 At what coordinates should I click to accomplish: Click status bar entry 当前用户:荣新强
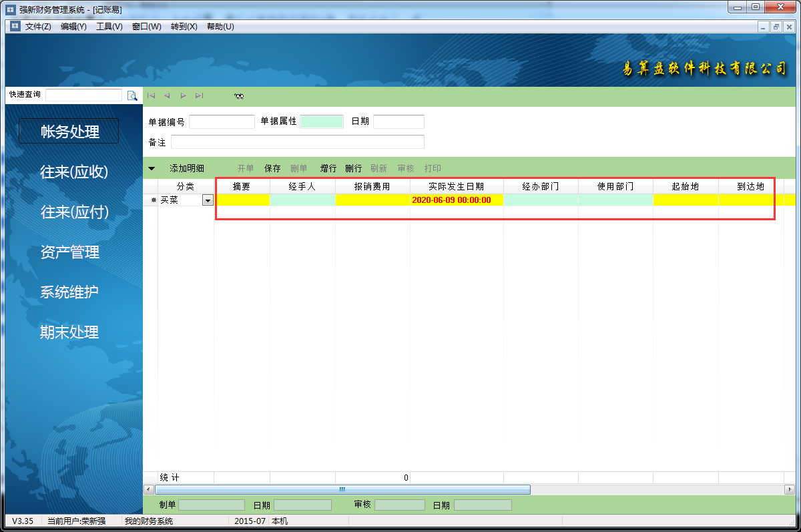tap(76, 521)
